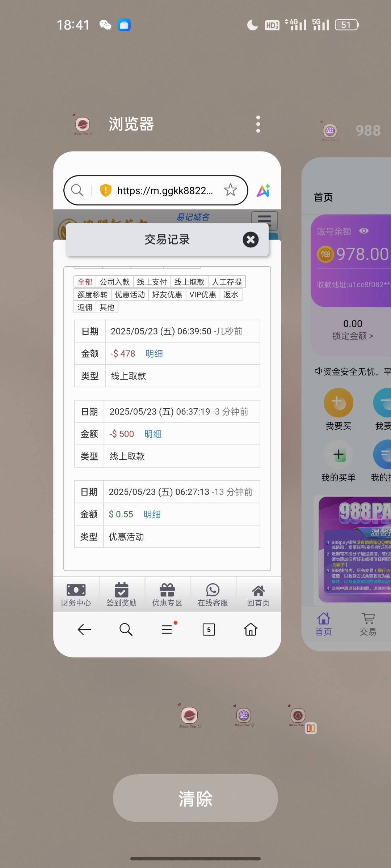
Task: Close the 交易记录 dialog
Action: click(251, 239)
